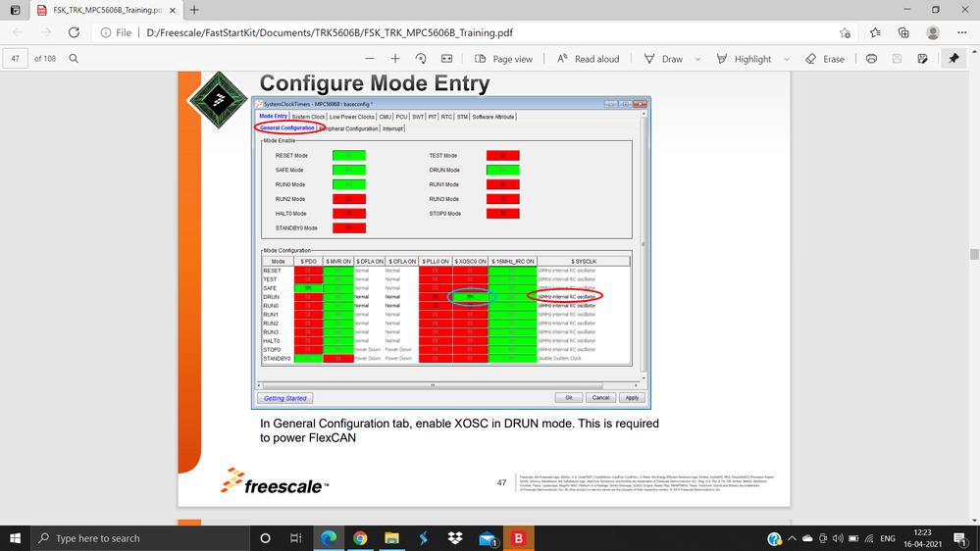Click the Cortana circle icon
The image size is (980, 551).
click(x=265, y=538)
